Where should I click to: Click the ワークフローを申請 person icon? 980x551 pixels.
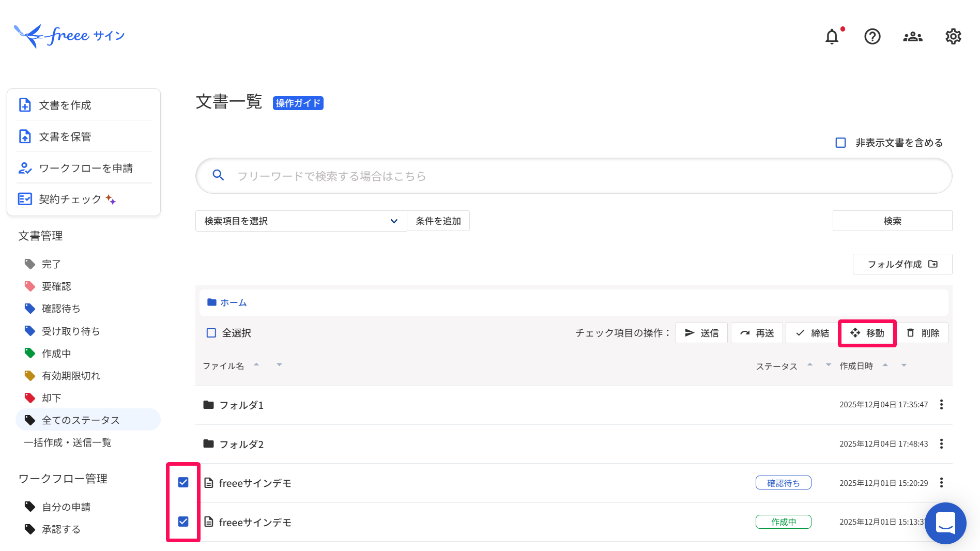tap(25, 168)
